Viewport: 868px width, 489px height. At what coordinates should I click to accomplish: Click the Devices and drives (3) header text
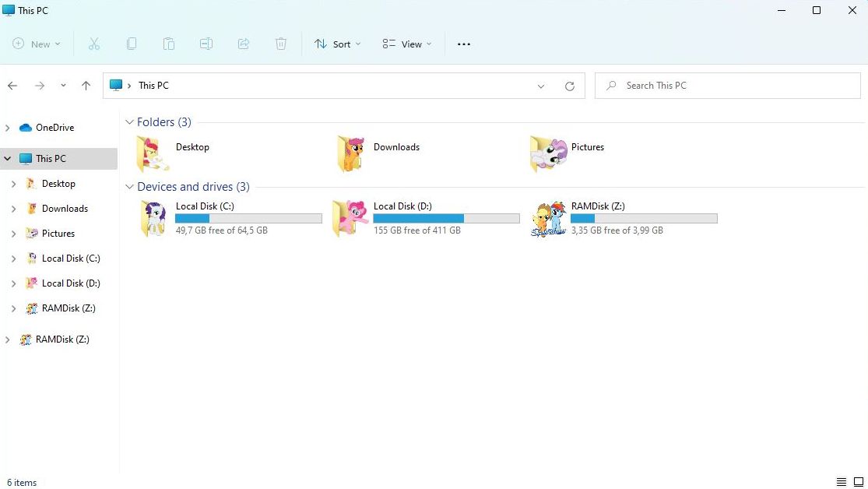pos(193,187)
